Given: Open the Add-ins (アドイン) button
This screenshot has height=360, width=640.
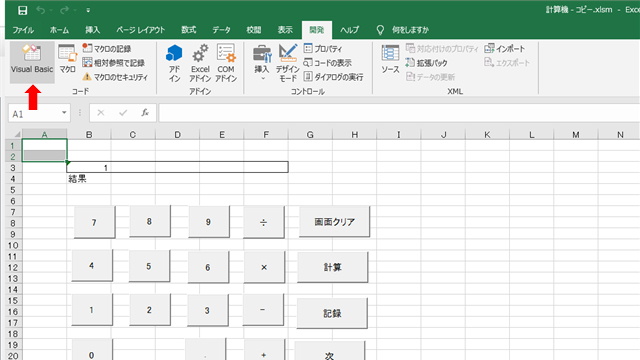Looking at the screenshot, I should [174, 63].
